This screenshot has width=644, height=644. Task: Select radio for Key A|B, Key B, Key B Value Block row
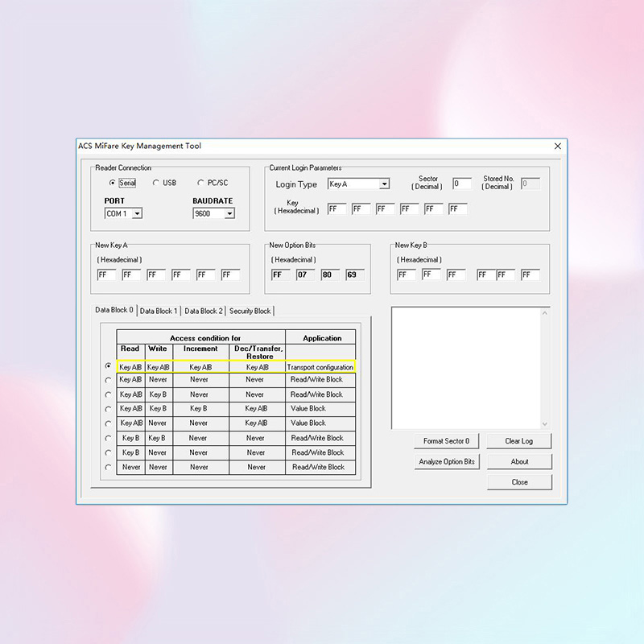(x=108, y=409)
